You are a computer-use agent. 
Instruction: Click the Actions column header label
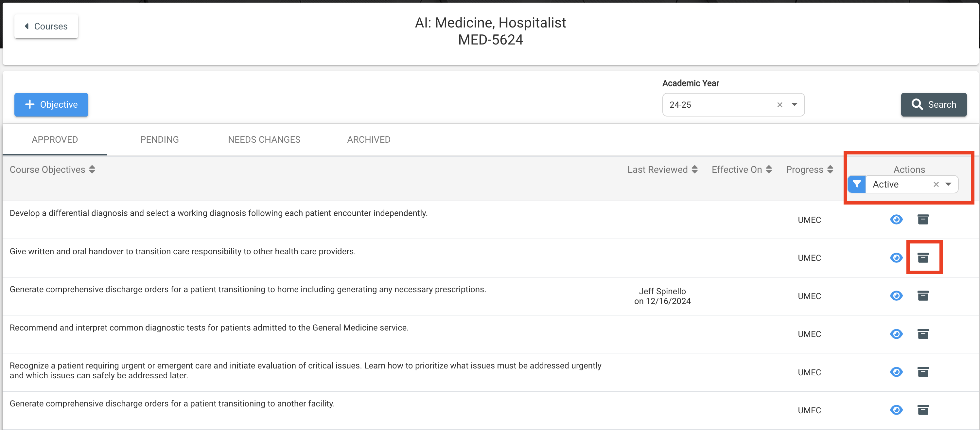(x=909, y=170)
